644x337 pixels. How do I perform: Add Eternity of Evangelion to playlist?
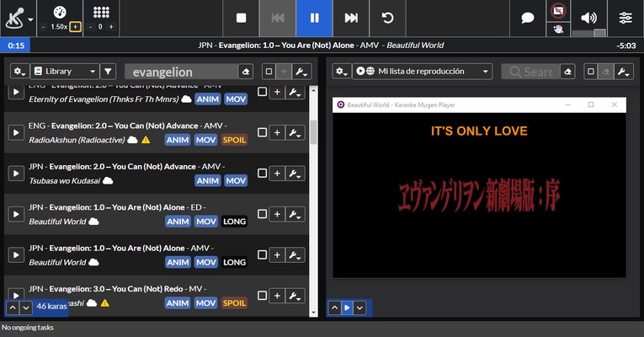point(277,92)
